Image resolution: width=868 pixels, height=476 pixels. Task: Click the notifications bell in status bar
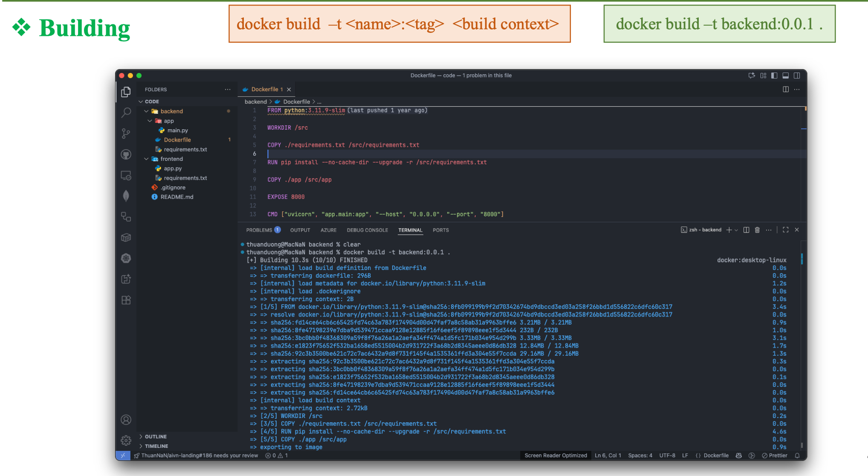point(797,456)
